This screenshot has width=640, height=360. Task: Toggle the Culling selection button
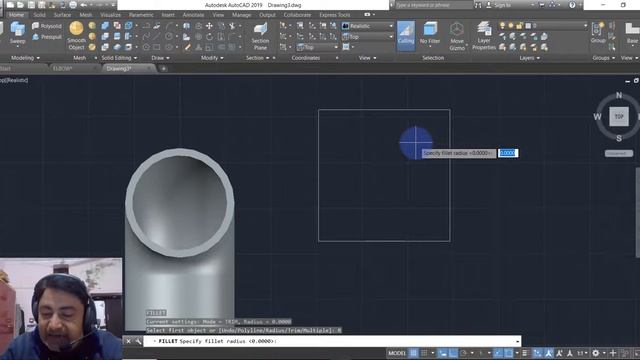tap(406, 36)
